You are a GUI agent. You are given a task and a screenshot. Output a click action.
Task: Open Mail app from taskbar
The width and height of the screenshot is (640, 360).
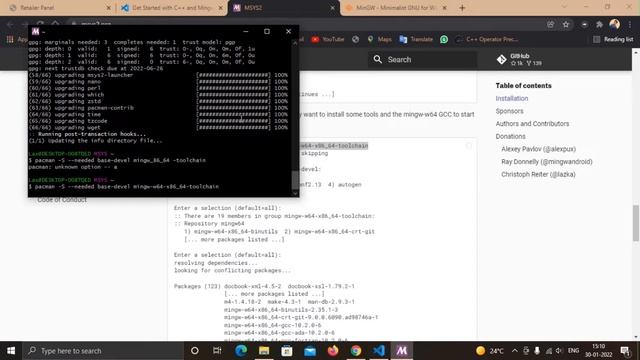(310, 351)
